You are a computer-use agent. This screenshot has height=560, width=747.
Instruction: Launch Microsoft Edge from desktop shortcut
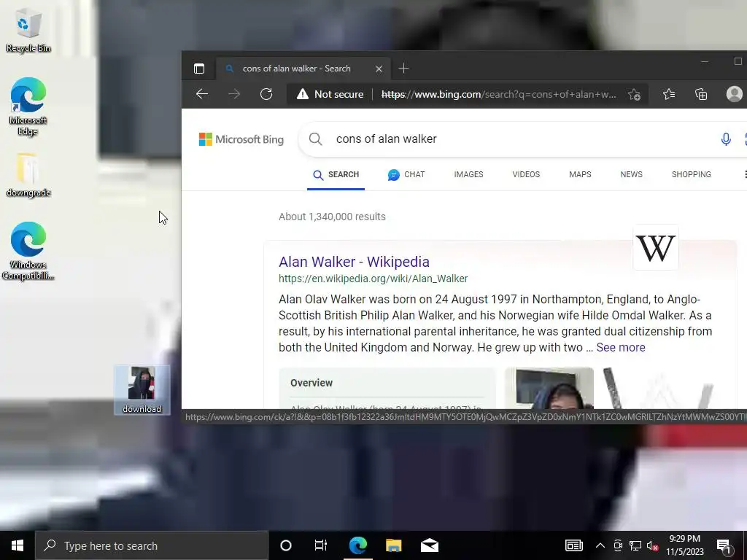tap(28, 106)
